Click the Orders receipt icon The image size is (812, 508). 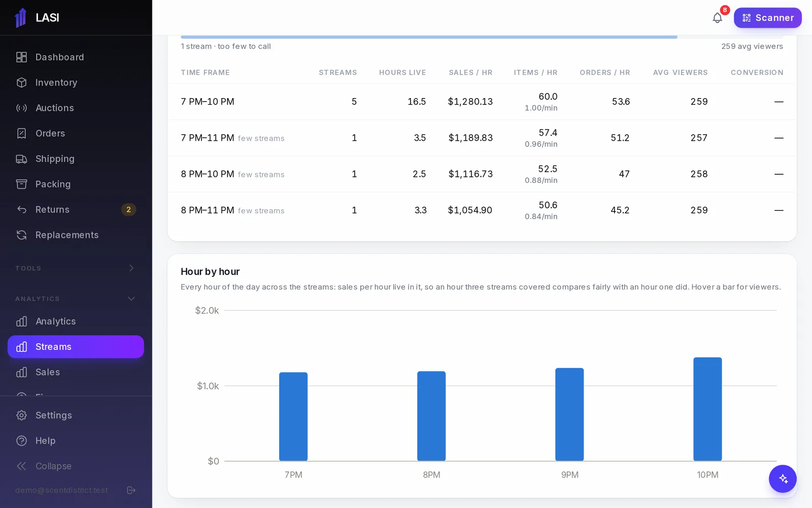pyautogui.click(x=21, y=133)
